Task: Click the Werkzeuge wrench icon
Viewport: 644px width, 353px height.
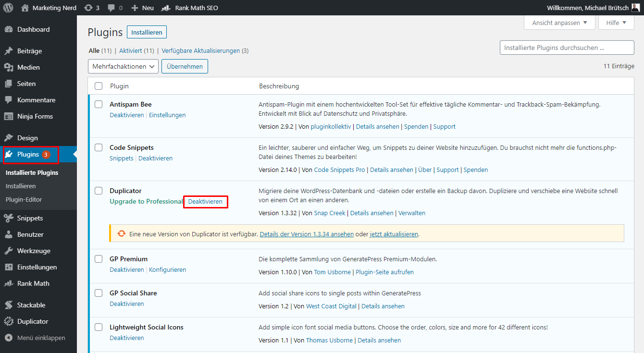Action: (9, 251)
